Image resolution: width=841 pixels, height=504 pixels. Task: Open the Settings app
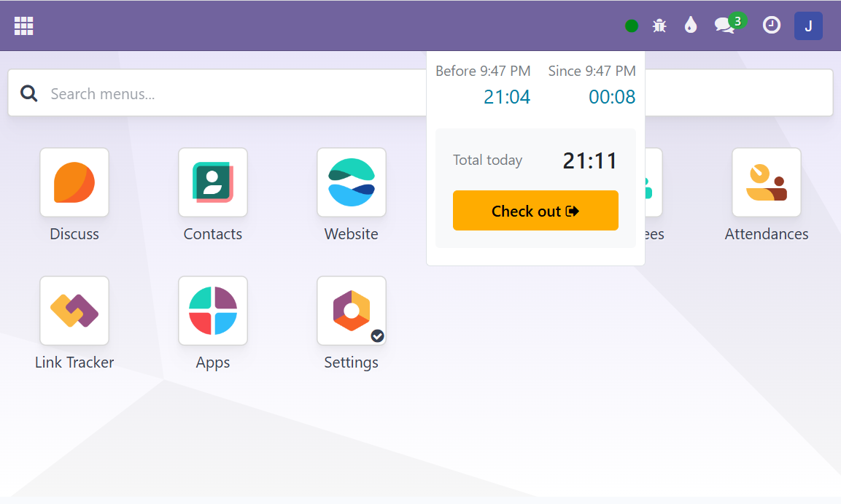[351, 310]
